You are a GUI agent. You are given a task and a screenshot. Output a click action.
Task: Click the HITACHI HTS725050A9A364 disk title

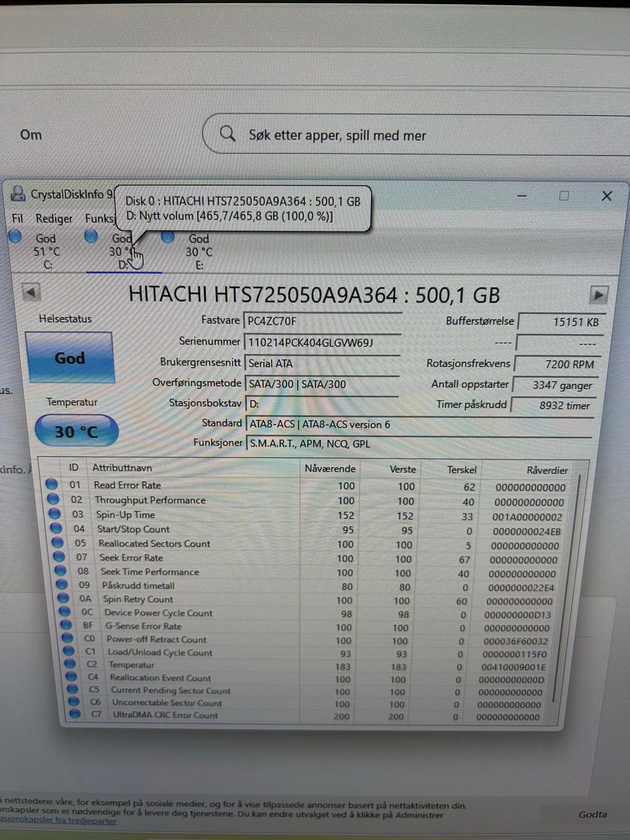click(314, 294)
